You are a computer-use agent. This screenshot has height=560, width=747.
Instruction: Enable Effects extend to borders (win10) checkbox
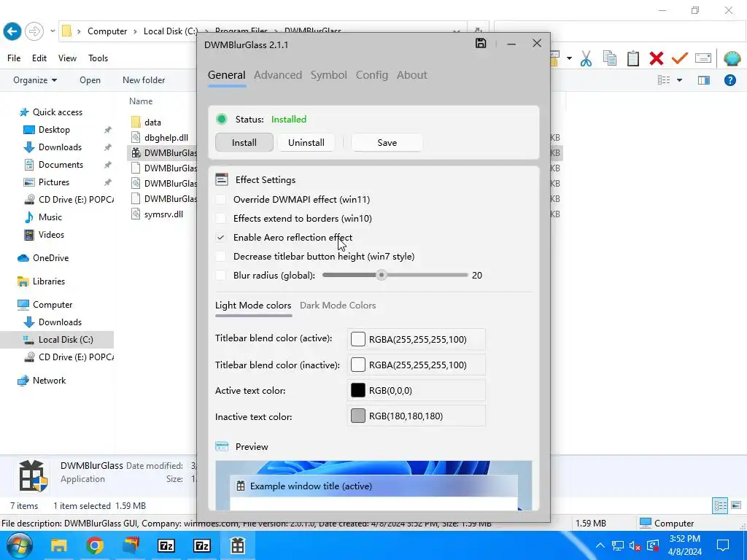220,218
